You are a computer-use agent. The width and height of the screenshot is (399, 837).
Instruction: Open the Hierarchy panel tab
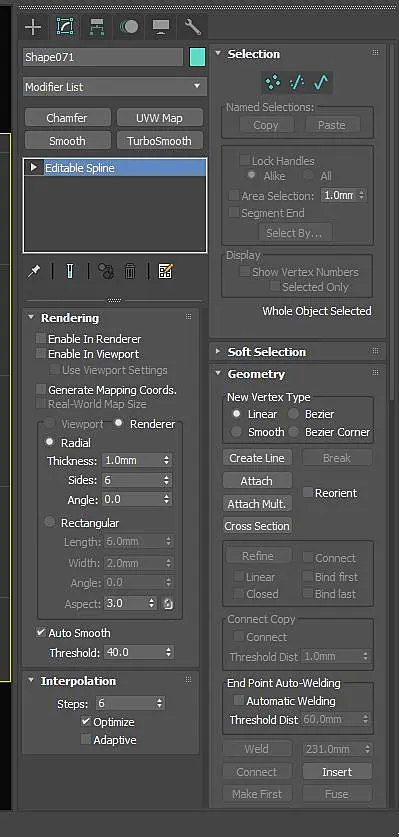(x=97, y=27)
